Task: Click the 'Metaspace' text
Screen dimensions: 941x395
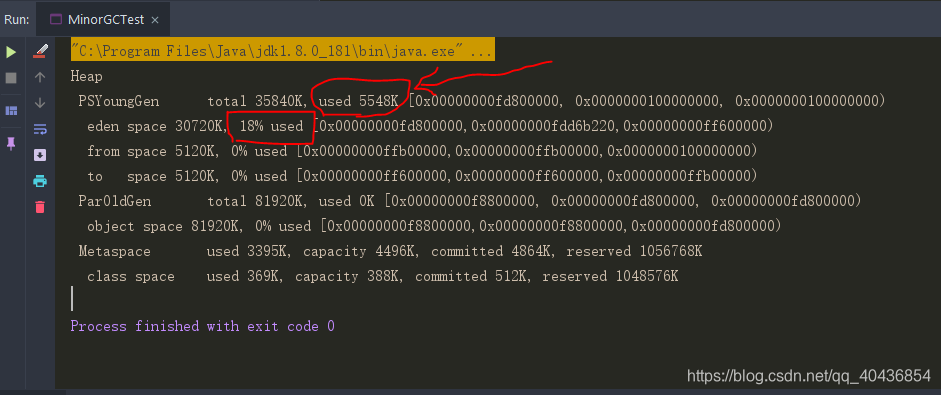Action: (x=115, y=251)
